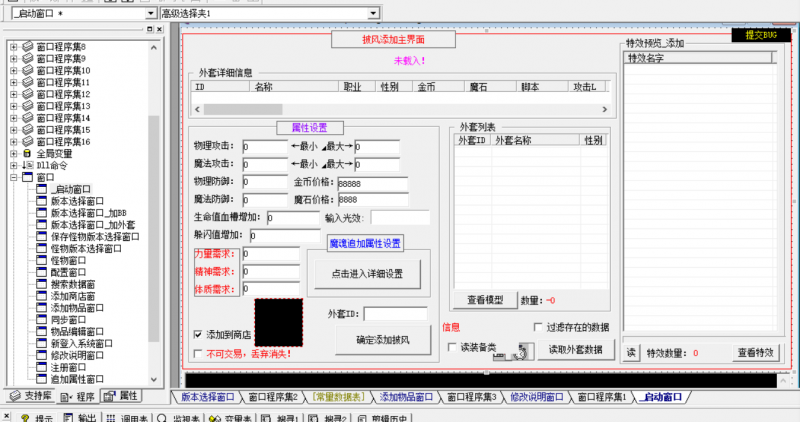Click the 怪物窗口 window icon

click(42, 260)
